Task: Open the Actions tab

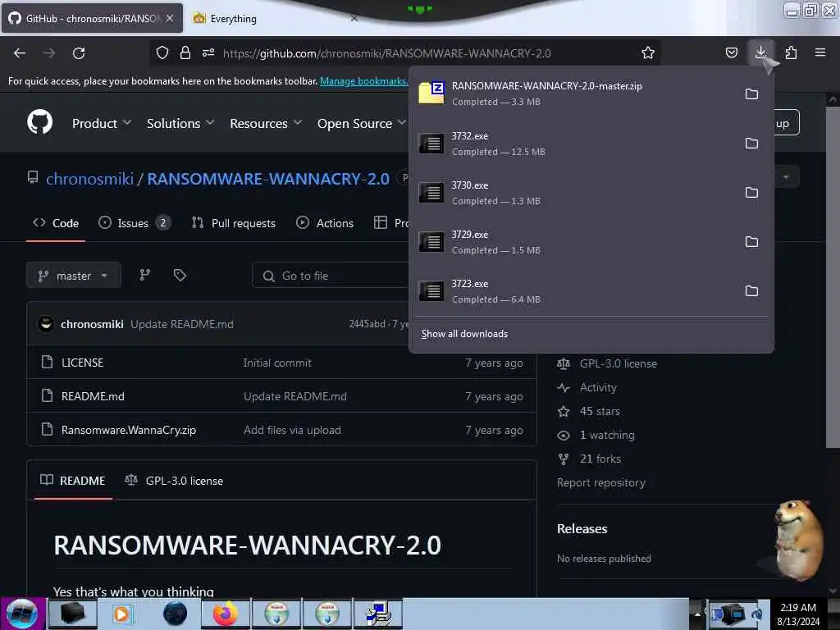Action: [325, 223]
